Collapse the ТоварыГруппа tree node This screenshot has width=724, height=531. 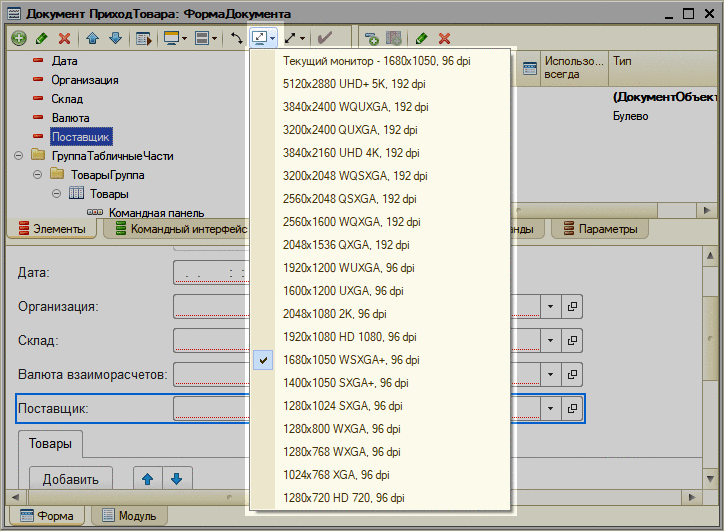(37, 175)
